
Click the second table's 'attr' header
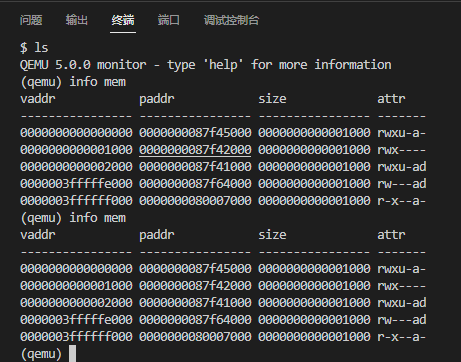tap(391, 235)
